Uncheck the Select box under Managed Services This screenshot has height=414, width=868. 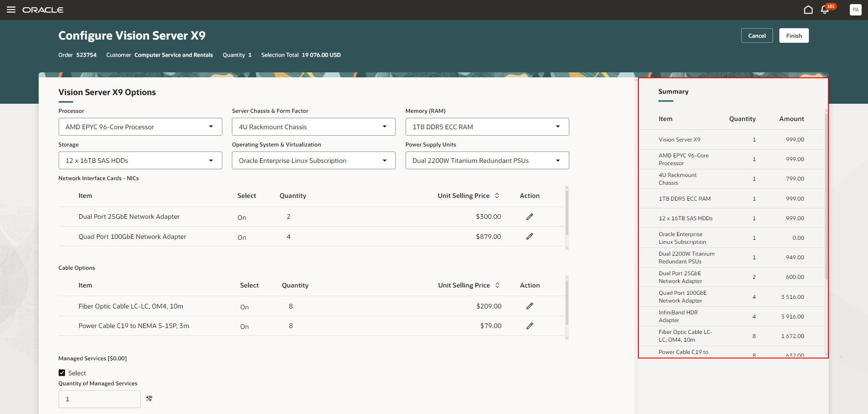click(x=62, y=373)
